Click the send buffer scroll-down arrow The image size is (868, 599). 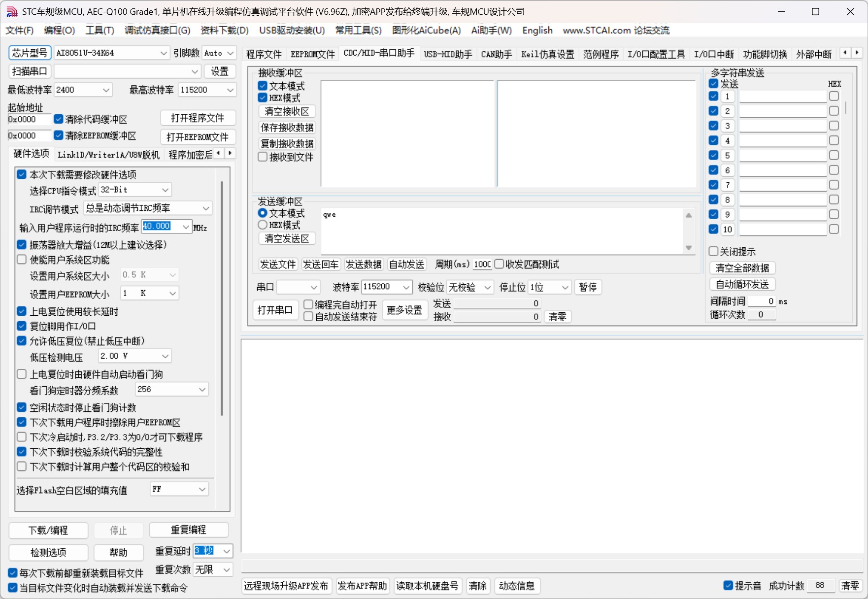[x=689, y=248]
